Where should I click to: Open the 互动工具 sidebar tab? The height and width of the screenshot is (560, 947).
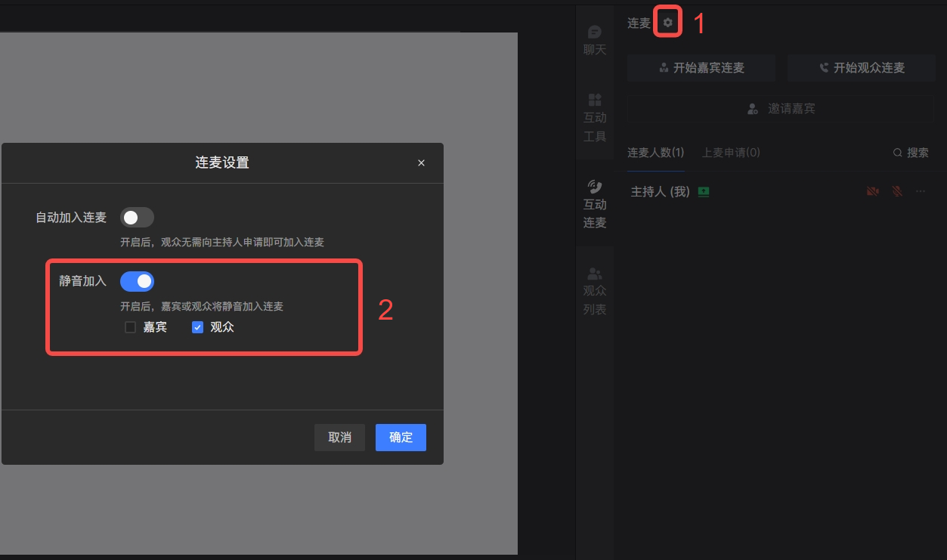pos(595,118)
